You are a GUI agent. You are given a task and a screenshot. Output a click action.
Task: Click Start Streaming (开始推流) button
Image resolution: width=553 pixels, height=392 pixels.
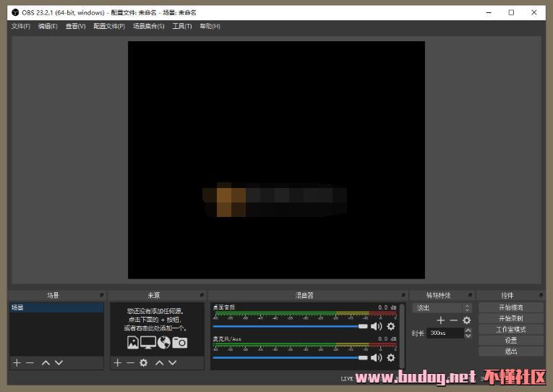(510, 307)
